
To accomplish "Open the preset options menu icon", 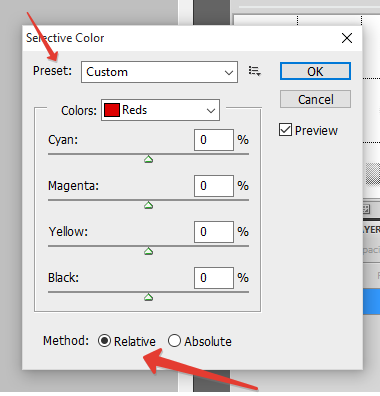I will point(255,71).
